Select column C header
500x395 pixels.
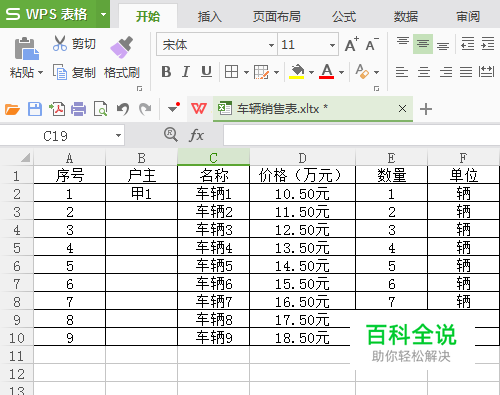point(213,157)
